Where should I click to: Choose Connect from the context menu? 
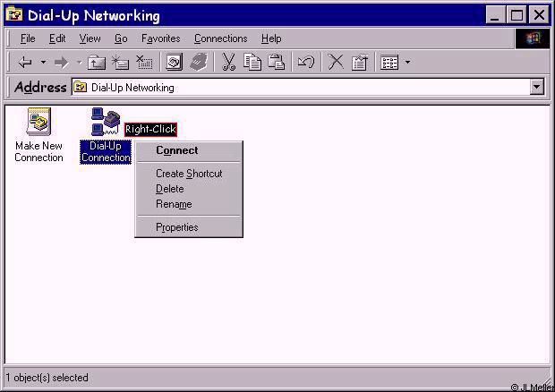tap(189, 150)
